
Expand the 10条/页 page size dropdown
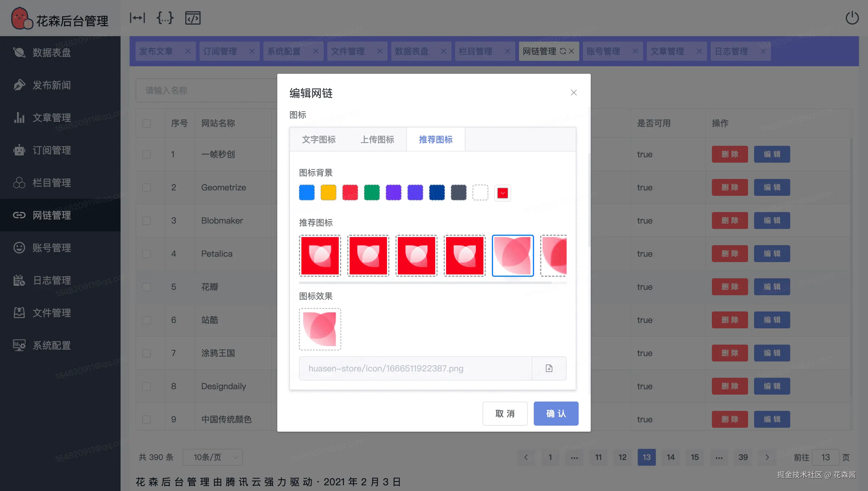(212, 457)
